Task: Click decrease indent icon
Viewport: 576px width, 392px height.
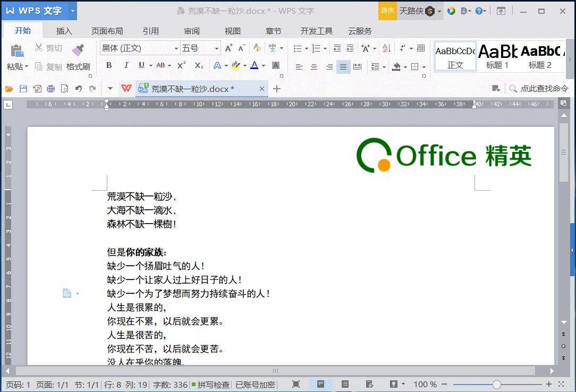Action: (x=337, y=48)
